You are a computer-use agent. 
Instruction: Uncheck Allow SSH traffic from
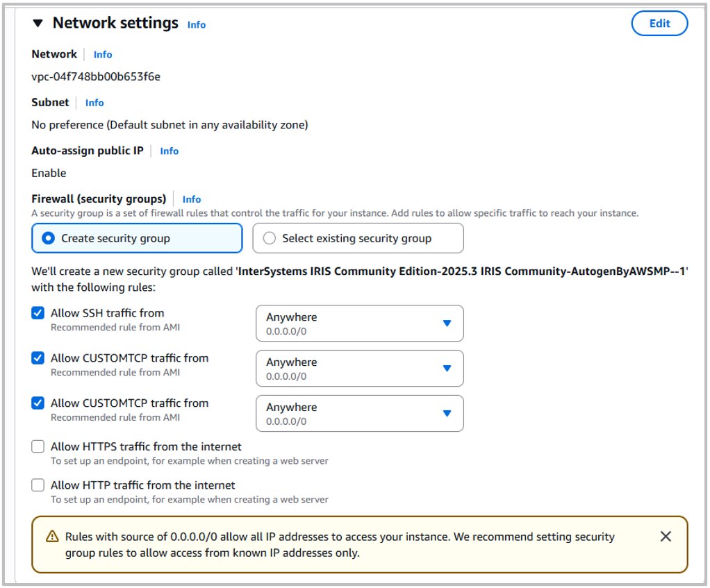(38, 312)
